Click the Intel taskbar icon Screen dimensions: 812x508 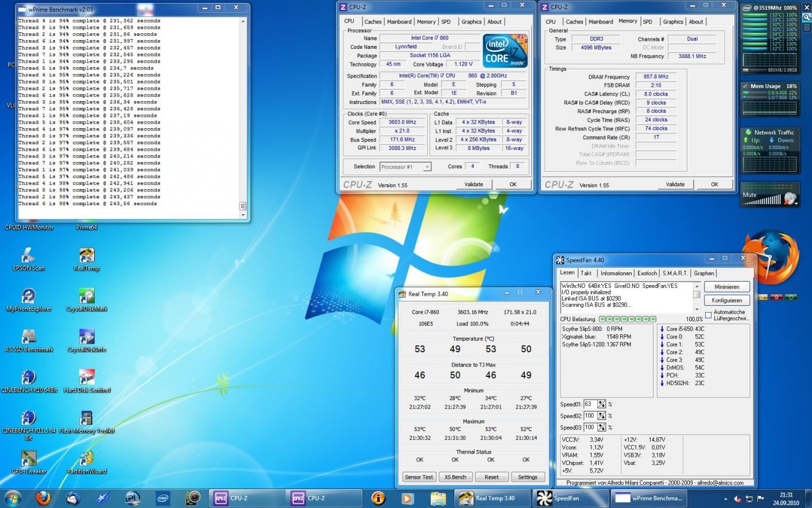[163, 498]
